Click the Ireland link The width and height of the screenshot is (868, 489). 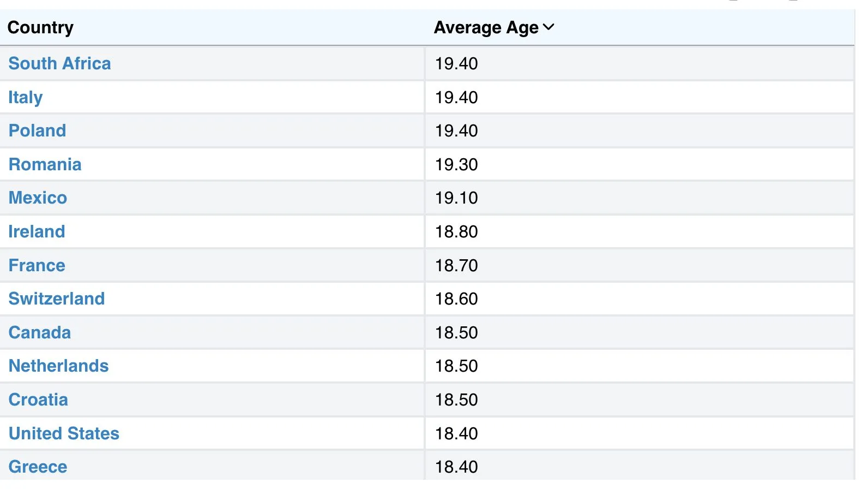37,231
